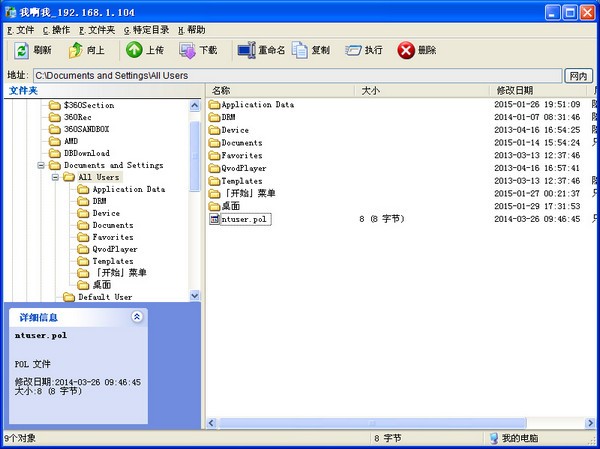The width and height of the screenshot is (600, 449).
Task: Open the 操作 menu
Action: pos(56,30)
